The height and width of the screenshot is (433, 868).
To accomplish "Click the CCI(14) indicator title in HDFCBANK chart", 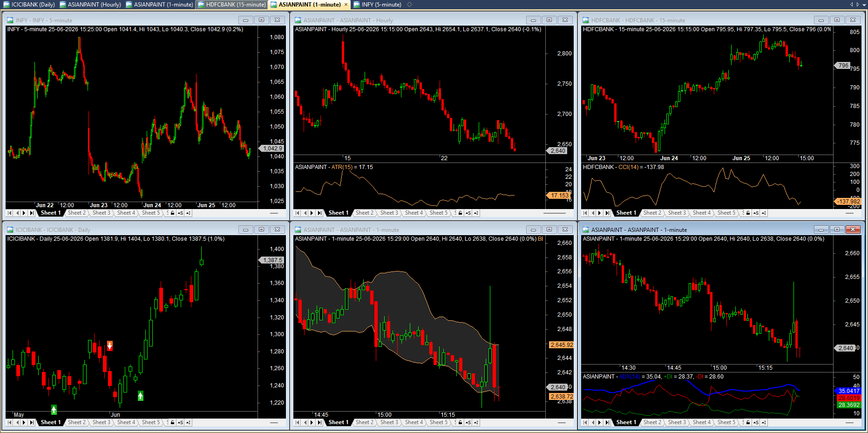I will 629,167.
